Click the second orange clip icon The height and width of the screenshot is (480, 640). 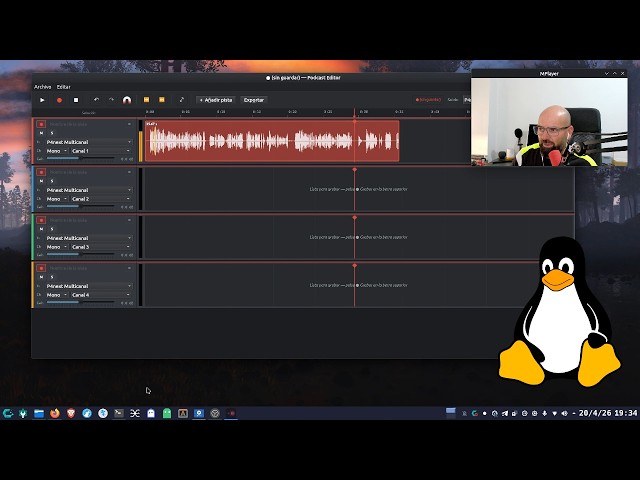162,100
